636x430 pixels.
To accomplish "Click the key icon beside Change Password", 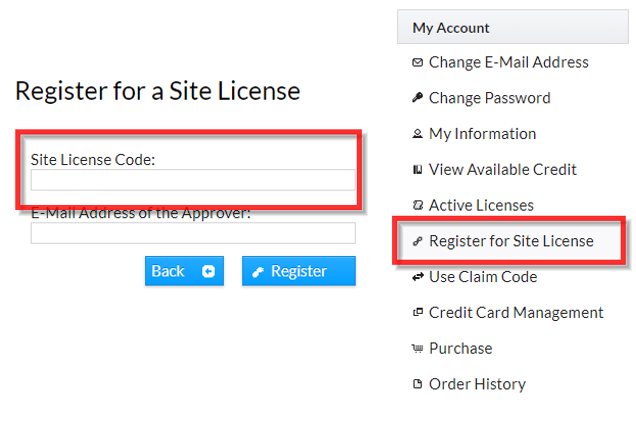I will click(417, 98).
